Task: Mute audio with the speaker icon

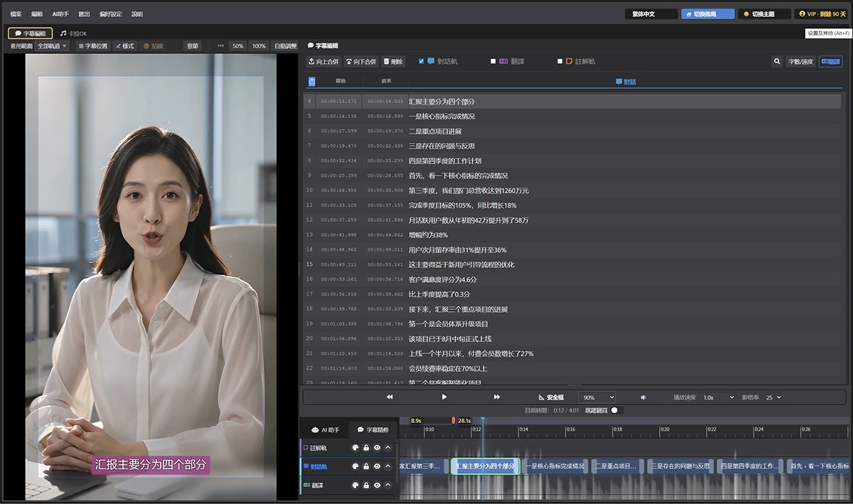Action: click(643, 397)
